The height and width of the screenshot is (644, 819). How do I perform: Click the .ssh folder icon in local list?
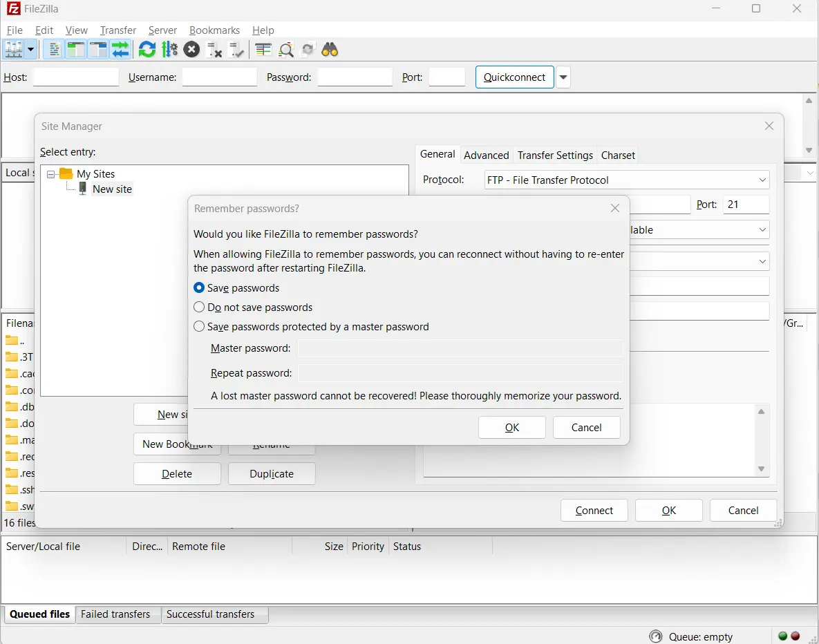point(12,489)
